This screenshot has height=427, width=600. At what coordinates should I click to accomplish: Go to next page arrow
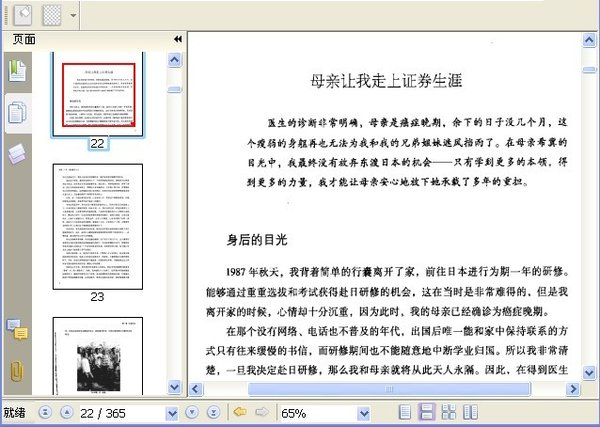[192, 412]
